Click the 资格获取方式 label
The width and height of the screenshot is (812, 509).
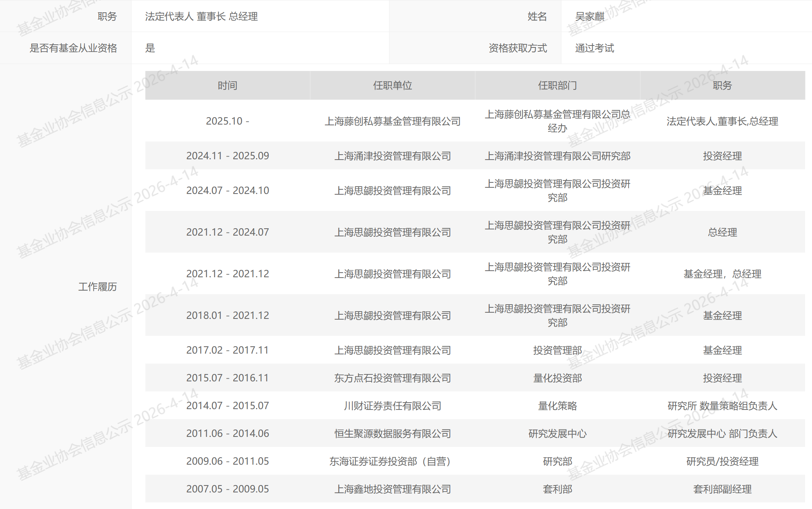point(519,48)
